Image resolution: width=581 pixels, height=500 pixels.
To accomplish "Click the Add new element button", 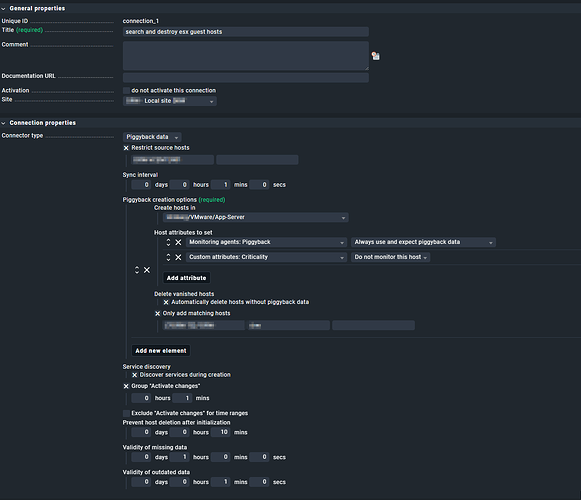I will [161, 351].
